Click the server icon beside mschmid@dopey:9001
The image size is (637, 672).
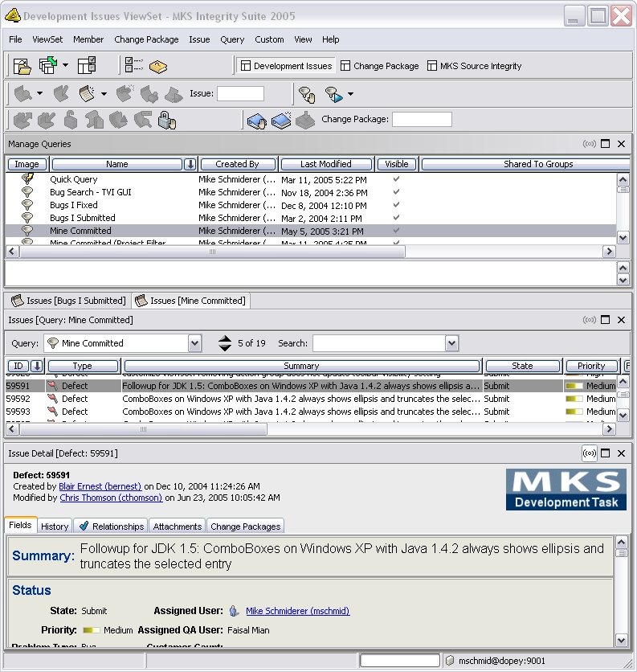click(450, 661)
